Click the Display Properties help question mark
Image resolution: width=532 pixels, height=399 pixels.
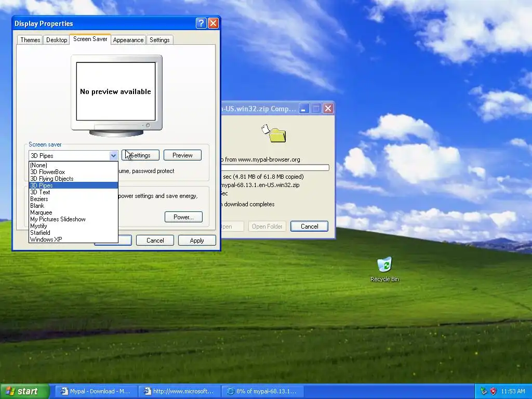(201, 23)
